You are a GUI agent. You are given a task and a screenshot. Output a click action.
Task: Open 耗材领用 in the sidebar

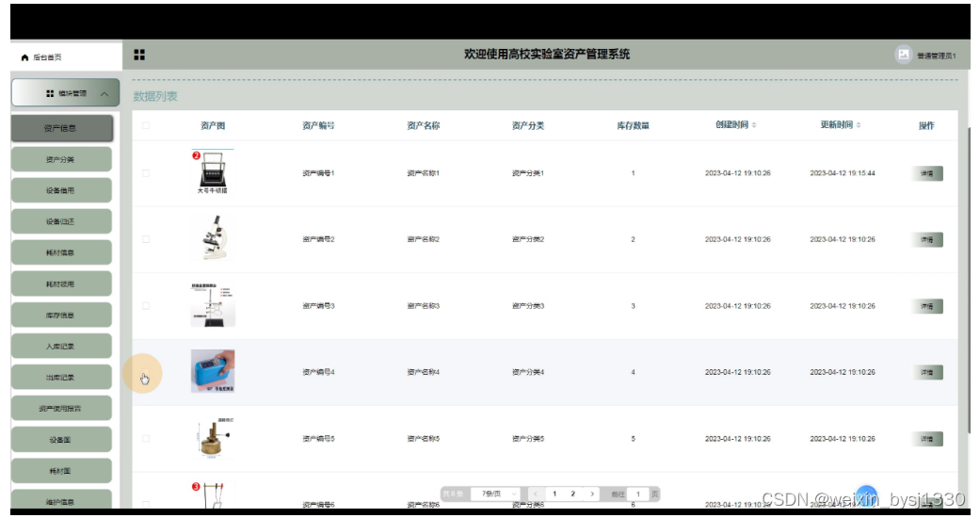(61, 284)
